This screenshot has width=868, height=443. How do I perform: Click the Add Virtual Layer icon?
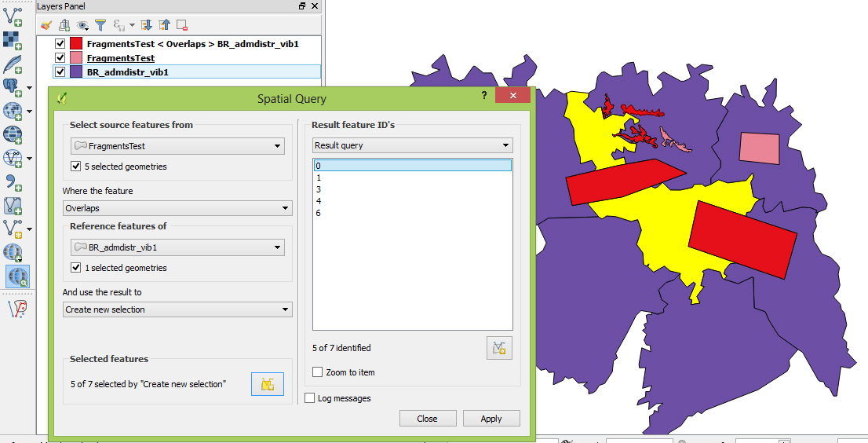[13, 206]
